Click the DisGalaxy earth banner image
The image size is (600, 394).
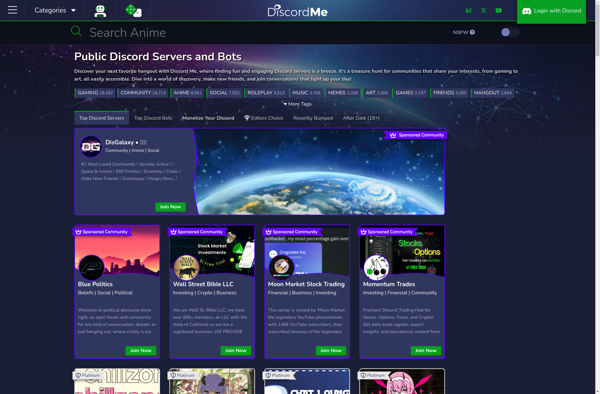click(320, 171)
